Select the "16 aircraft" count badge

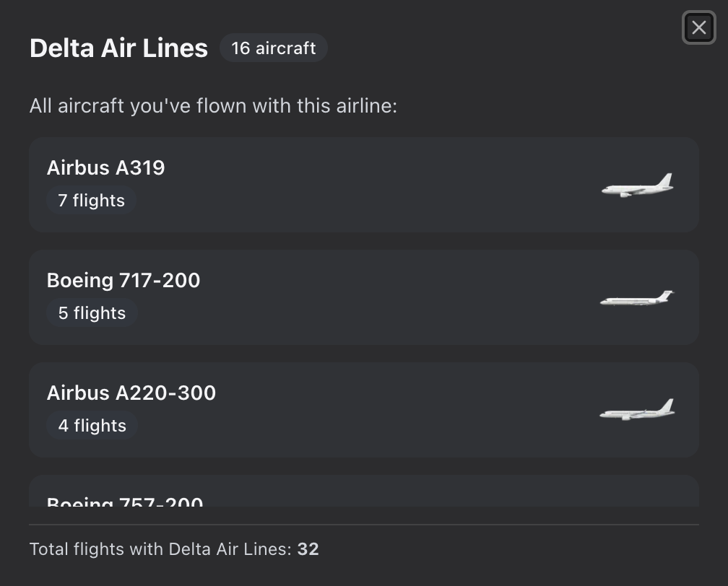(273, 48)
